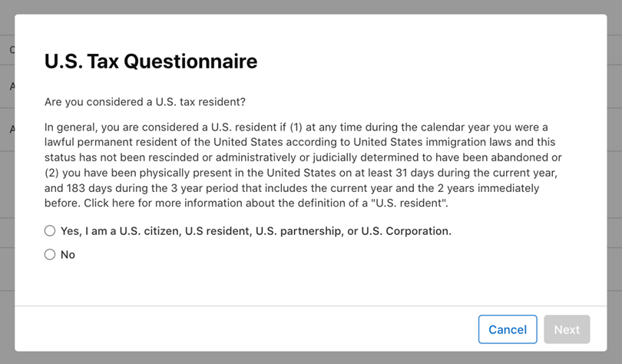This screenshot has height=364, width=622.
Task: Click the 'U.S. Corporation' text in the Yes option
Action: (405, 231)
